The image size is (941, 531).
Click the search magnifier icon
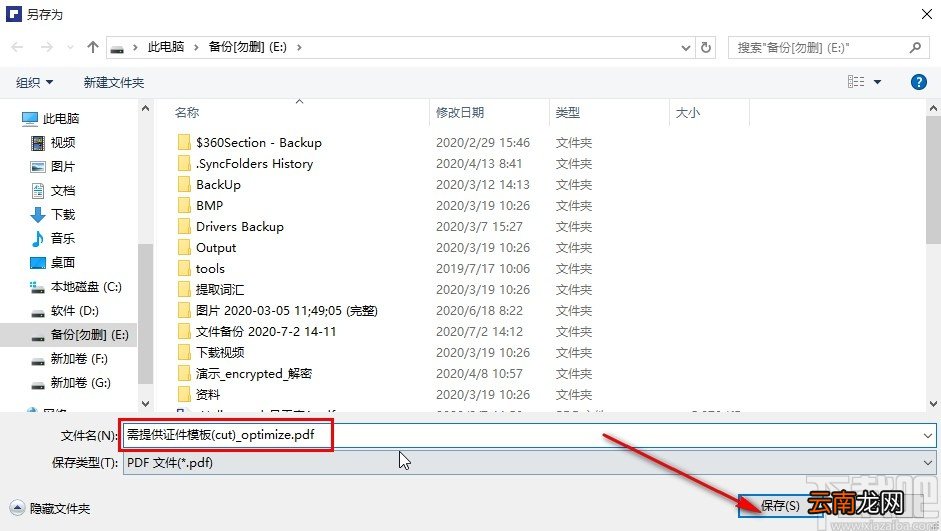point(915,47)
